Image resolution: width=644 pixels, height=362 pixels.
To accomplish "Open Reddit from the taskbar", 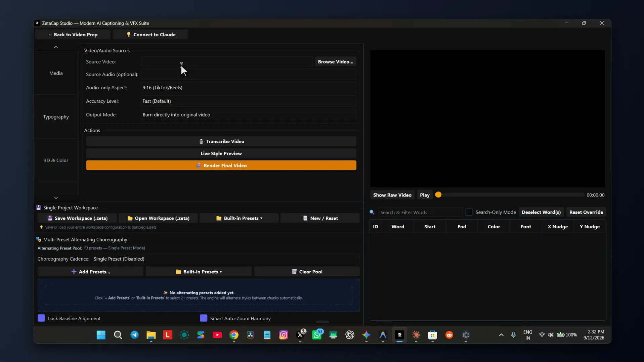I will tap(449, 335).
